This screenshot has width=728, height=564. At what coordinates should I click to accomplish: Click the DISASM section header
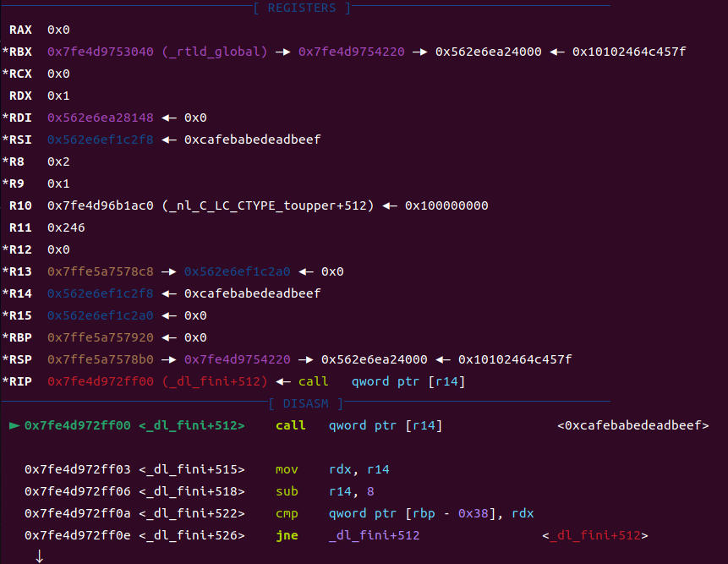click(x=306, y=403)
